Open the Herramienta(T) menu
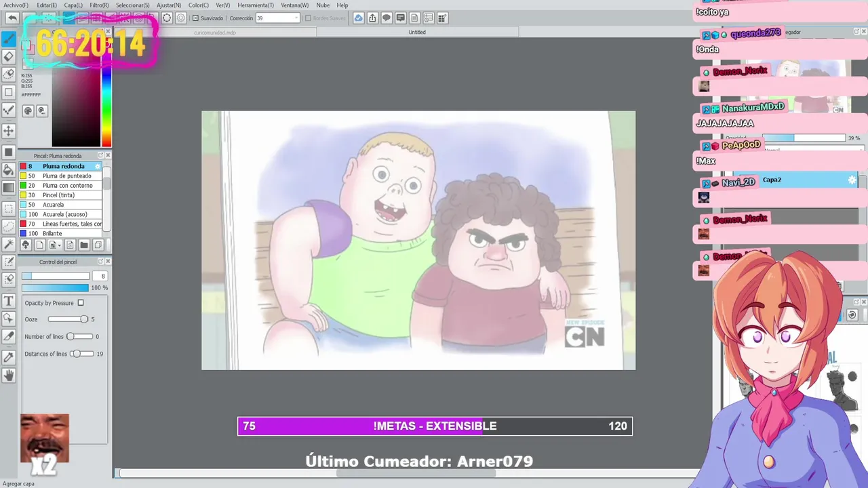The height and width of the screenshot is (488, 868). [255, 5]
